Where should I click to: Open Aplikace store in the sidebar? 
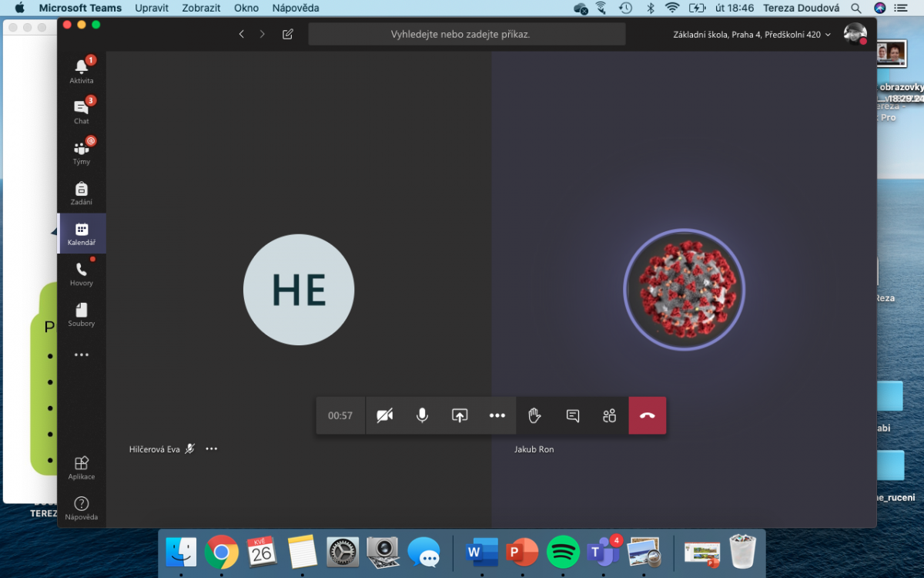(x=82, y=467)
